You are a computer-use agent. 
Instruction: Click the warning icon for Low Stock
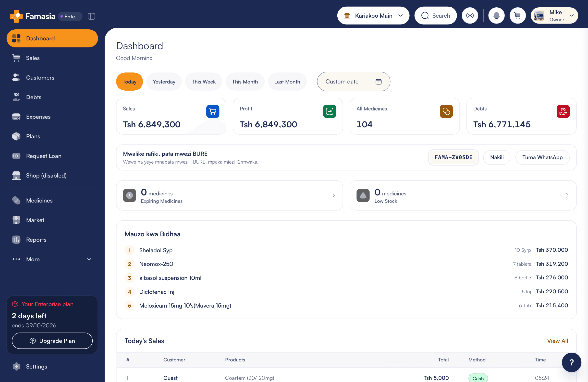click(x=363, y=195)
